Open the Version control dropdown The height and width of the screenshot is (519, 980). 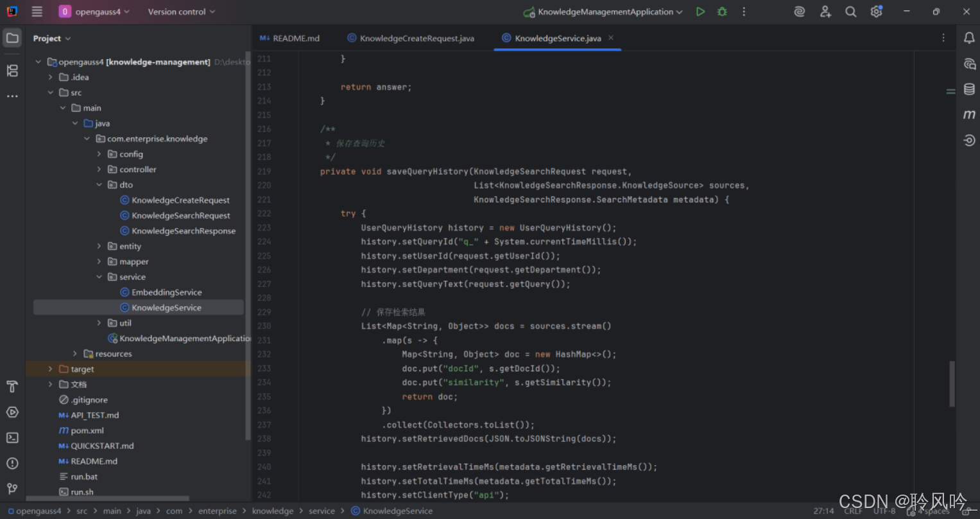(x=182, y=12)
